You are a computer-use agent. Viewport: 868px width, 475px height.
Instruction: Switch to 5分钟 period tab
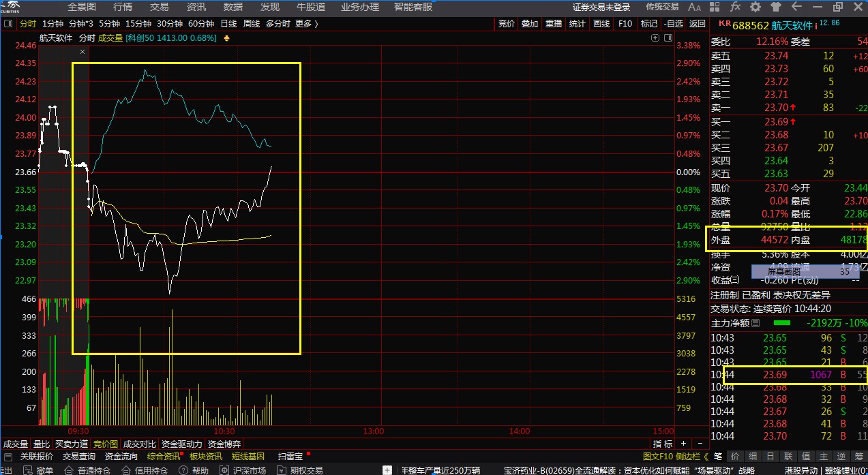110,24
